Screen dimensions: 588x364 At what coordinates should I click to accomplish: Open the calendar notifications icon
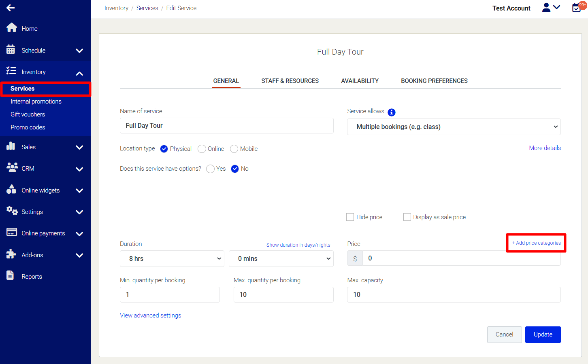pos(577,8)
